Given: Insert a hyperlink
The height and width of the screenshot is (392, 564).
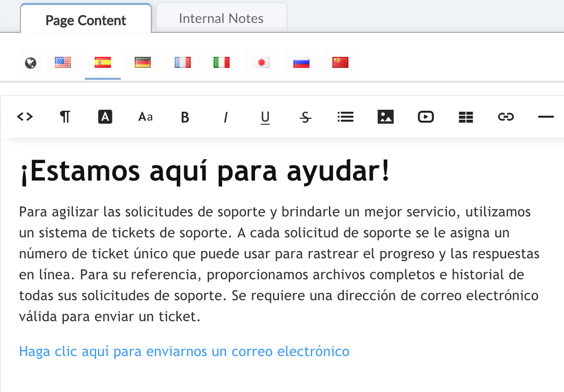Looking at the screenshot, I should (506, 117).
